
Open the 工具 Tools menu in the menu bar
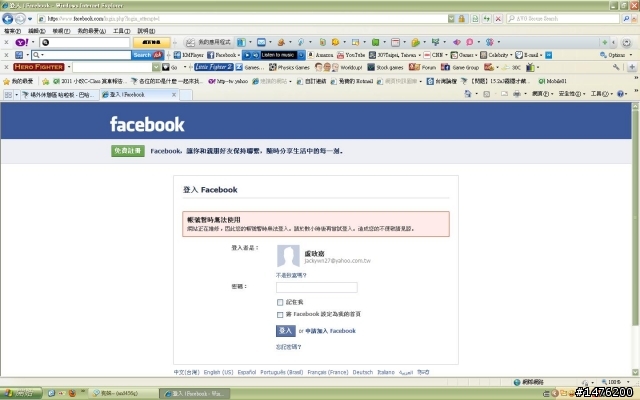click(122, 31)
